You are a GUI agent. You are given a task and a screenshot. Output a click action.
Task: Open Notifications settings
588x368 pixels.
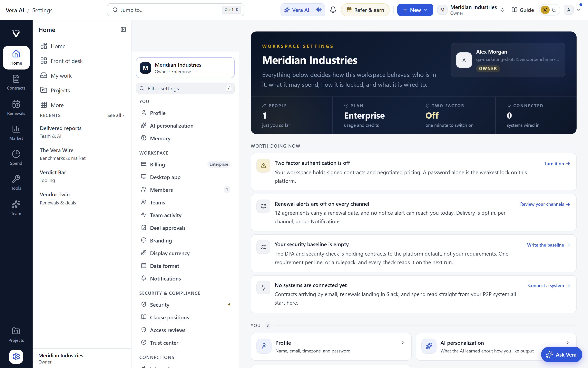click(x=185, y=278)
